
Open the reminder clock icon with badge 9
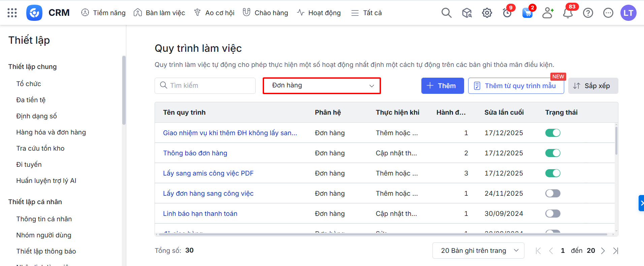(507, 13)
